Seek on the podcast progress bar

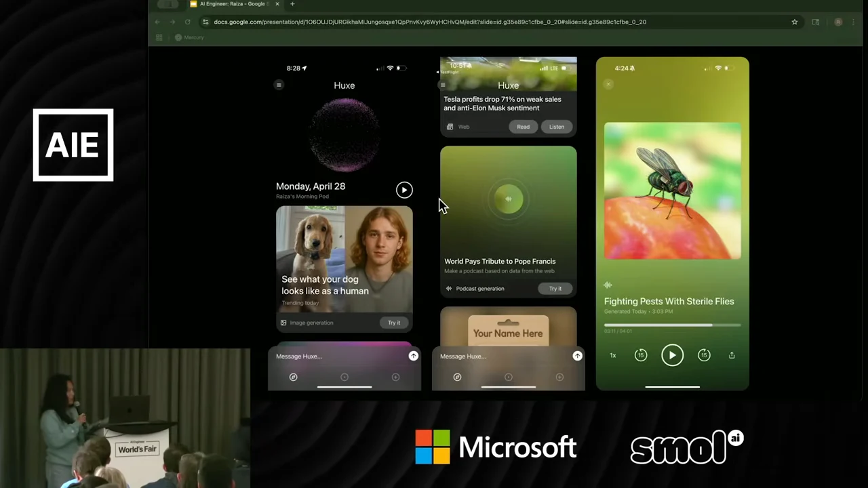coord(672,325)
